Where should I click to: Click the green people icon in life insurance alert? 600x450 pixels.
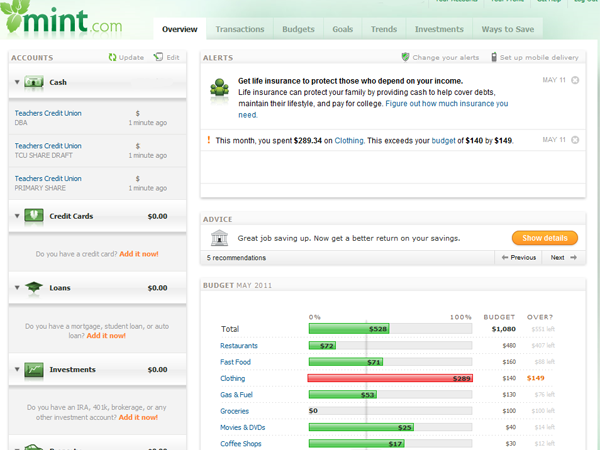220,89
